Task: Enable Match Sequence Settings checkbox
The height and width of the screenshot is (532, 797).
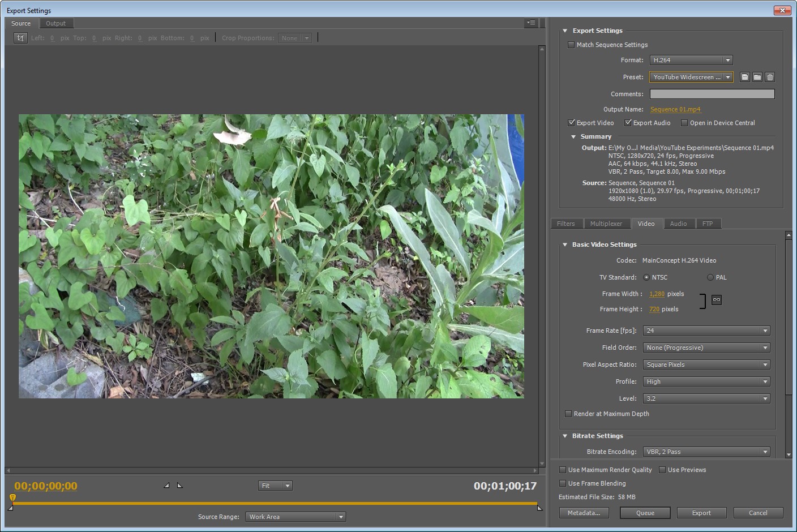Action: [571, 45]
